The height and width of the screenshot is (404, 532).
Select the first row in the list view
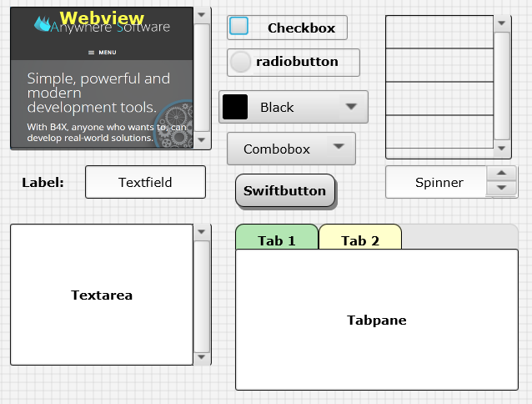click(x=439, y=32)
